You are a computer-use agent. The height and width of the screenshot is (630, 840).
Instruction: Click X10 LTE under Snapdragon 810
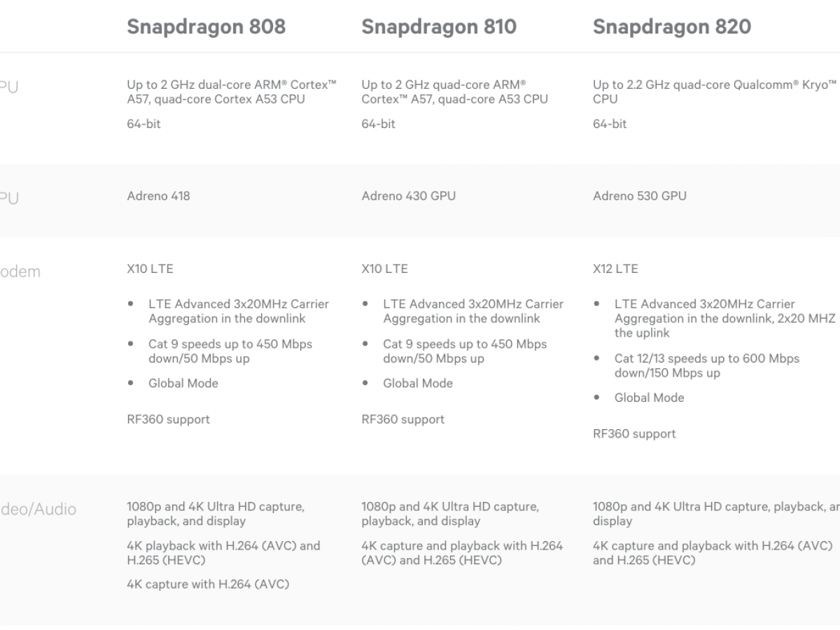pos(384,269)
